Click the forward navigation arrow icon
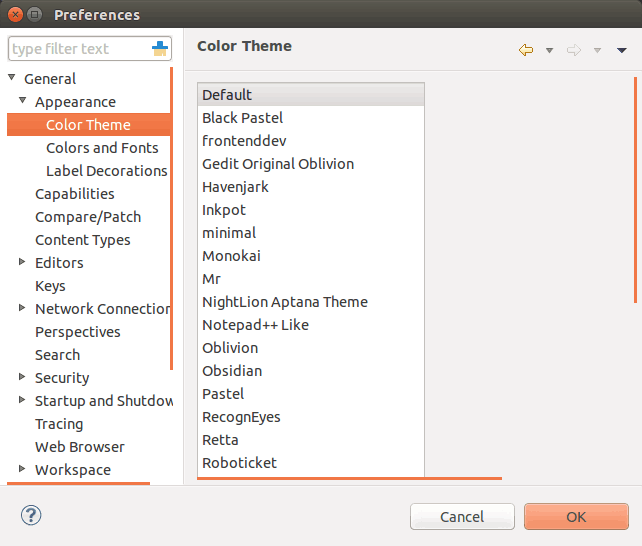This screenshot has height=546, width=642. [574, 50]
